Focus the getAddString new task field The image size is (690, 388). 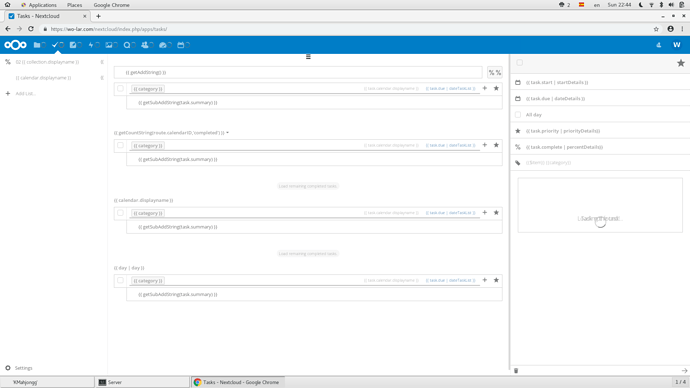[x=298, y=73]
